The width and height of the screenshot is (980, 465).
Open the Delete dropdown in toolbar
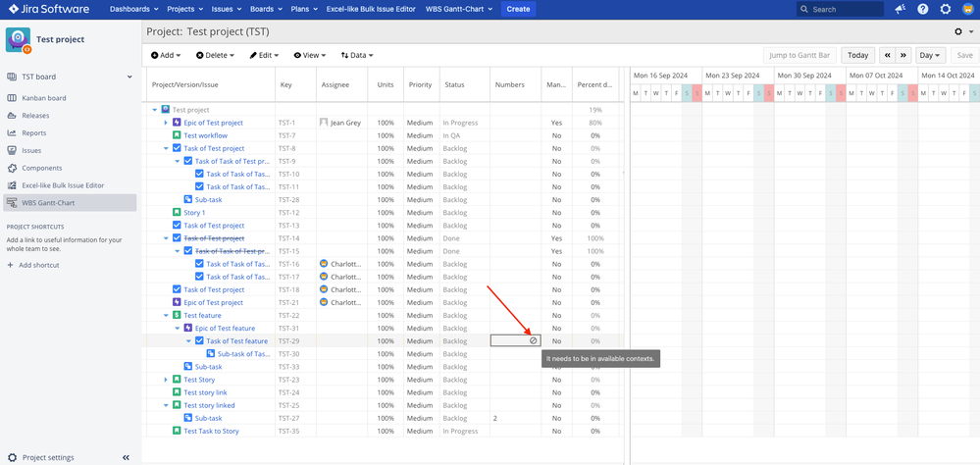(x=215, y=55)
